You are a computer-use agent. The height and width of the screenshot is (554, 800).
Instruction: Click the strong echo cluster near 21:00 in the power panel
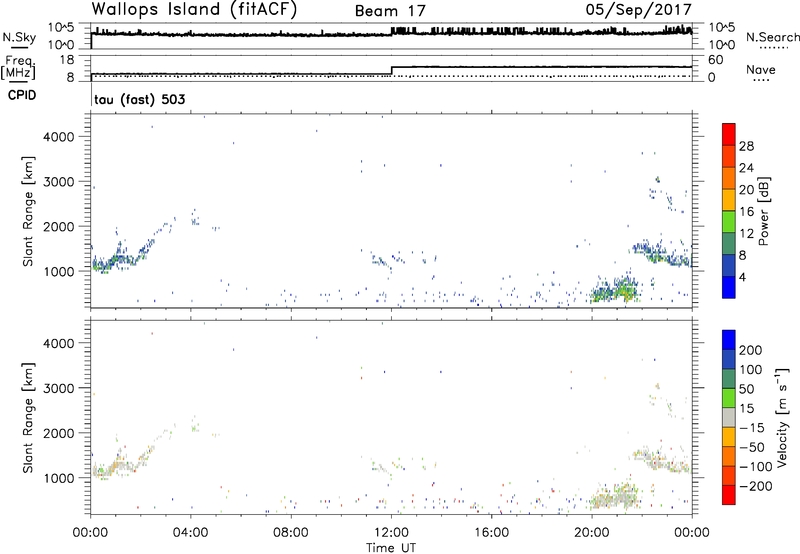click(615, 291)
